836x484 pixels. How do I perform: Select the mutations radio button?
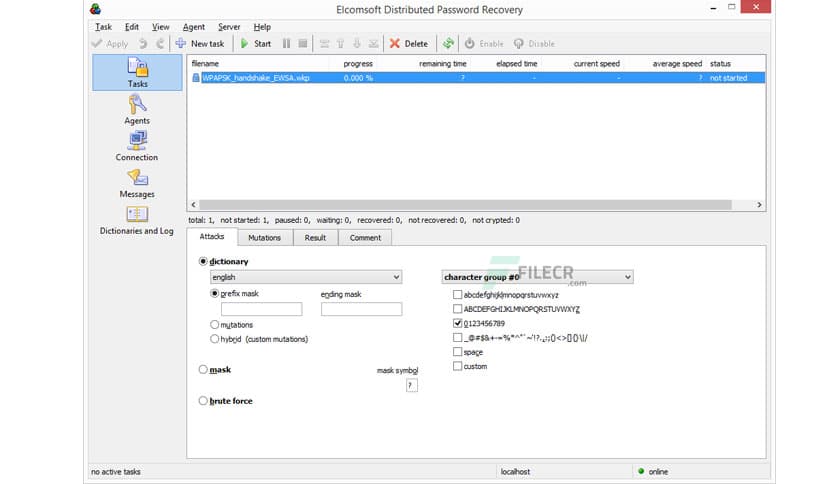point(214,324)
